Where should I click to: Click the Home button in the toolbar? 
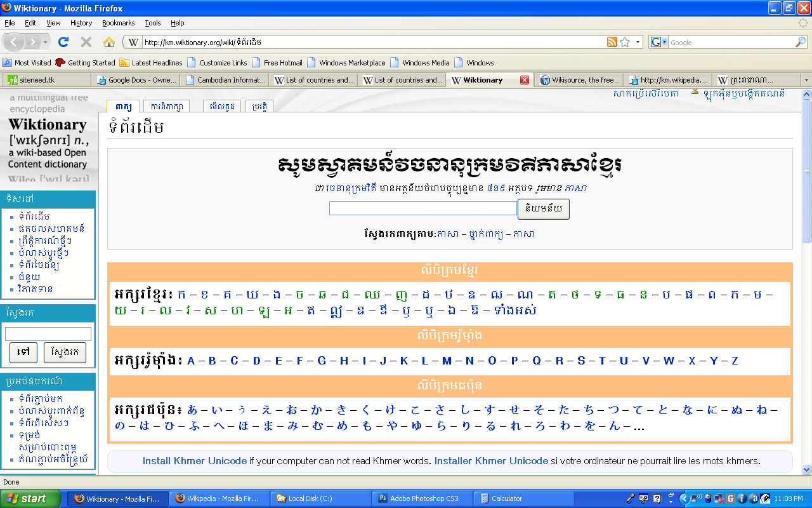coord(108,42)
